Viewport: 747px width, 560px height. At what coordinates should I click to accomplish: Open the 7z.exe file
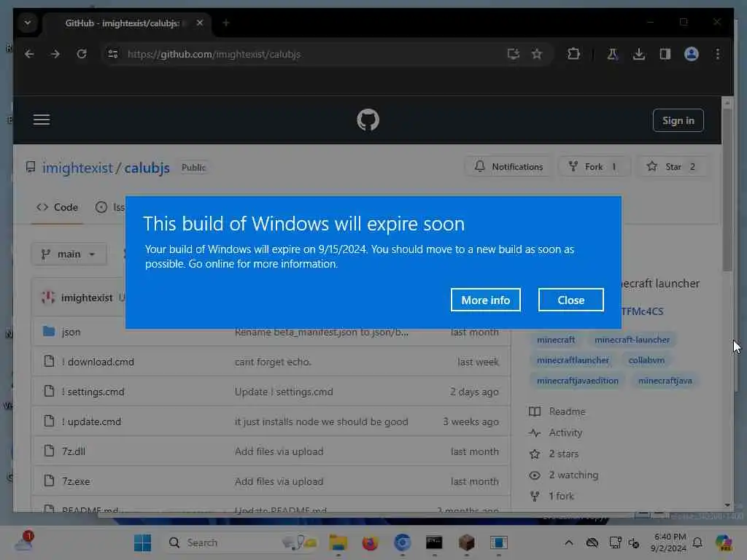pos(76,481)
